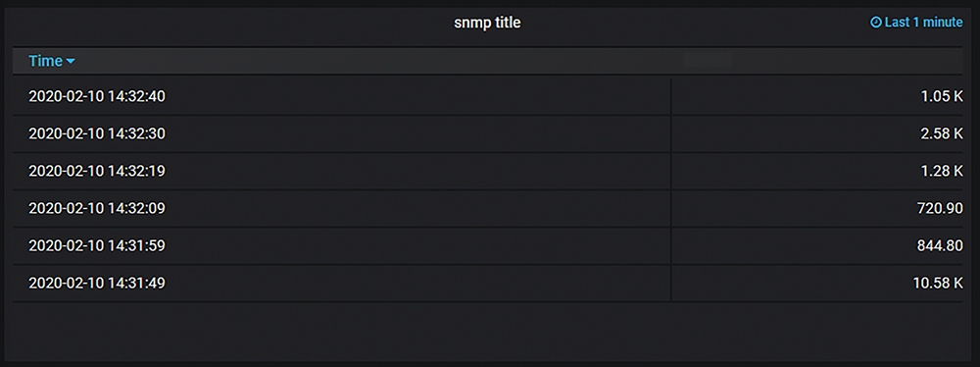Screen dimensions: 980x367
Task: Open the snmp title panel menu
Action: [487, 23]
